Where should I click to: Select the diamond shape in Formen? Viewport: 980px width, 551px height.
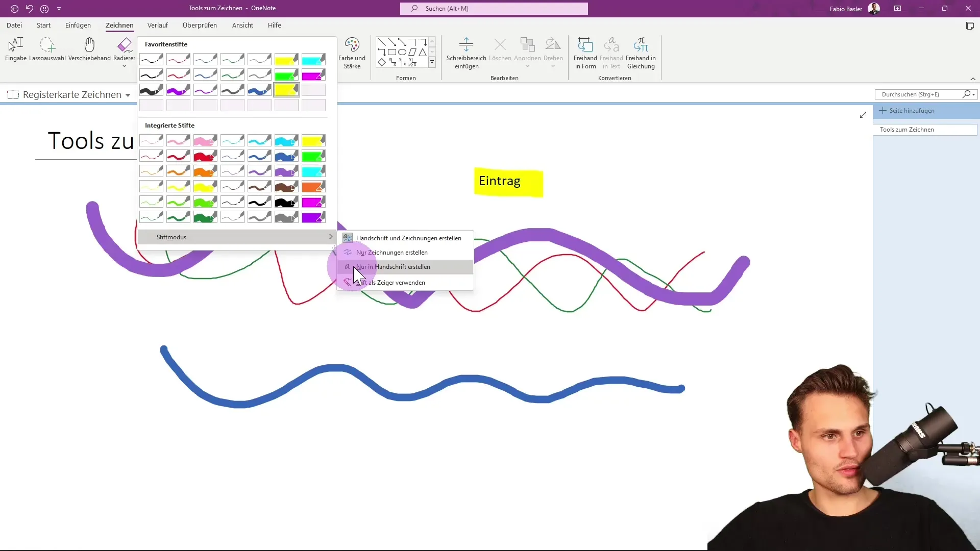pyautogui.click(x=381, y=62)
